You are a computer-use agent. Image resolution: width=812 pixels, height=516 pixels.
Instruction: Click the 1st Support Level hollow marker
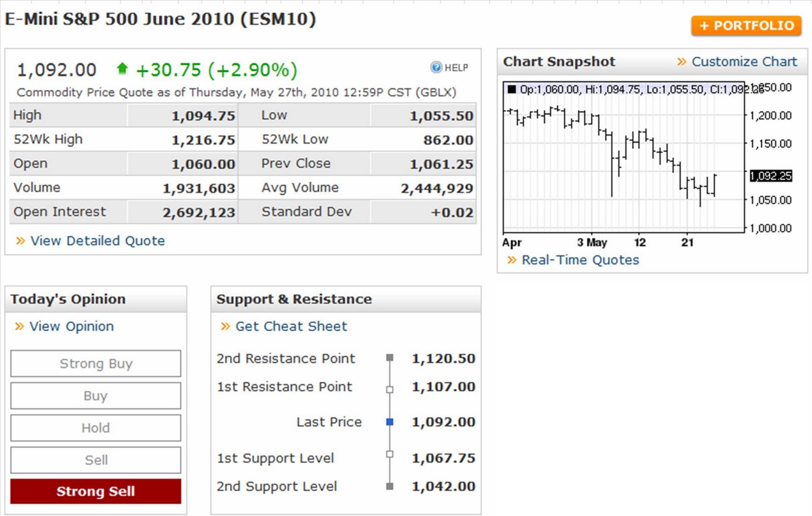tap(390, 454)
